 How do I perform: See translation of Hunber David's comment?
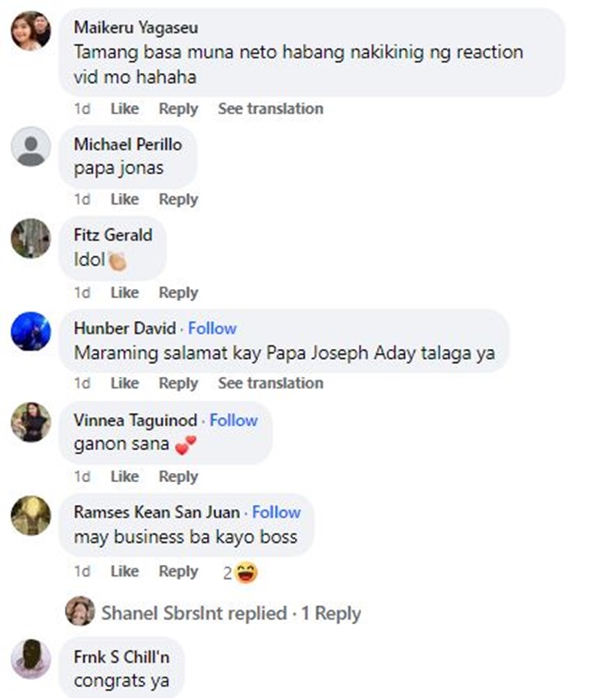[270, 383]
